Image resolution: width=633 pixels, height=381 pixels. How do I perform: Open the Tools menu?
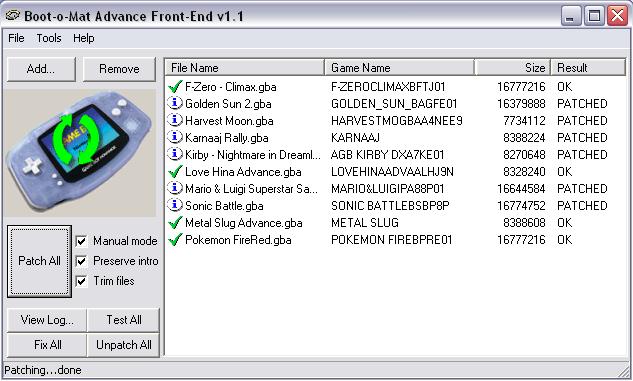pyautogui.click(x=49, y=38)
